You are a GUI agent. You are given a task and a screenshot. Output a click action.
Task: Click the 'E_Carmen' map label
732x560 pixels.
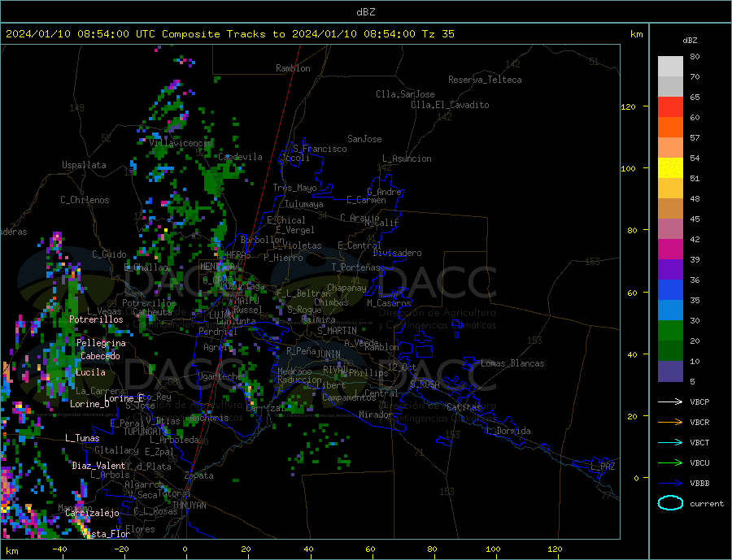366,200
